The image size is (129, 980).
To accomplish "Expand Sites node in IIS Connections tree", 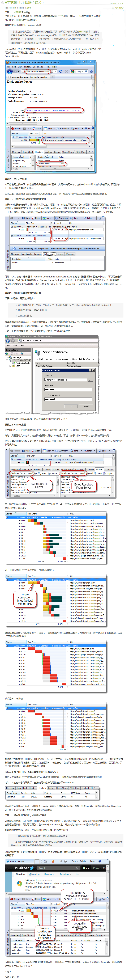I will (x=10, y=366).
